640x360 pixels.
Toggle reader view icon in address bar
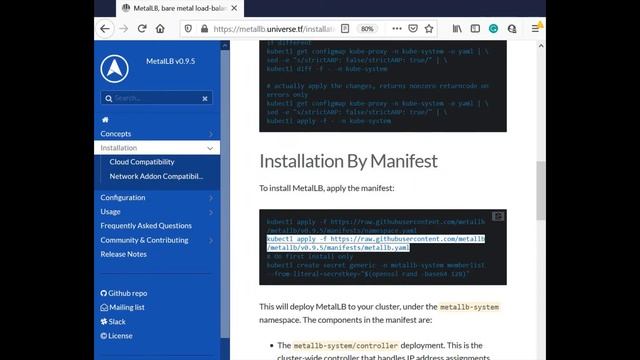point(345,29)
